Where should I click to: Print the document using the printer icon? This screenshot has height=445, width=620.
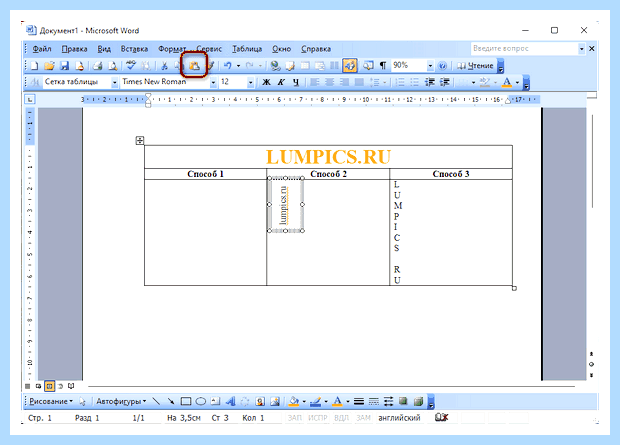pos(98,66)
